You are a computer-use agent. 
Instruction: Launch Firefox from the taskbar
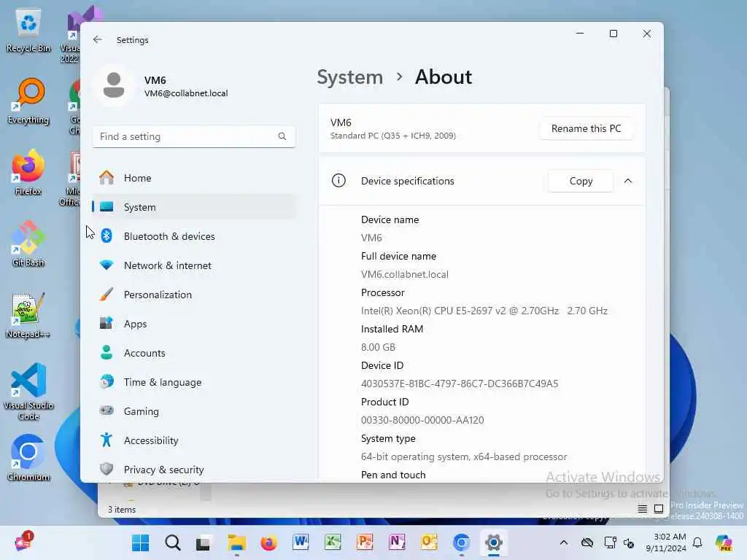(x=268, y=542)
